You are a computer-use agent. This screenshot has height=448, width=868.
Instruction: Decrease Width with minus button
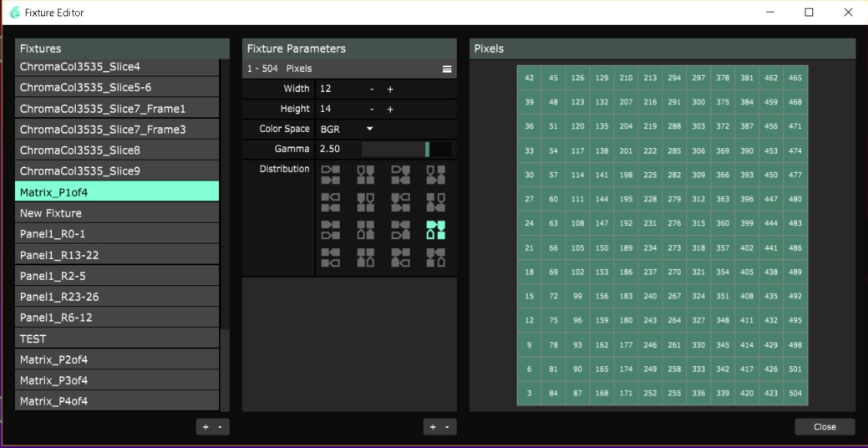tap(372, 89)
